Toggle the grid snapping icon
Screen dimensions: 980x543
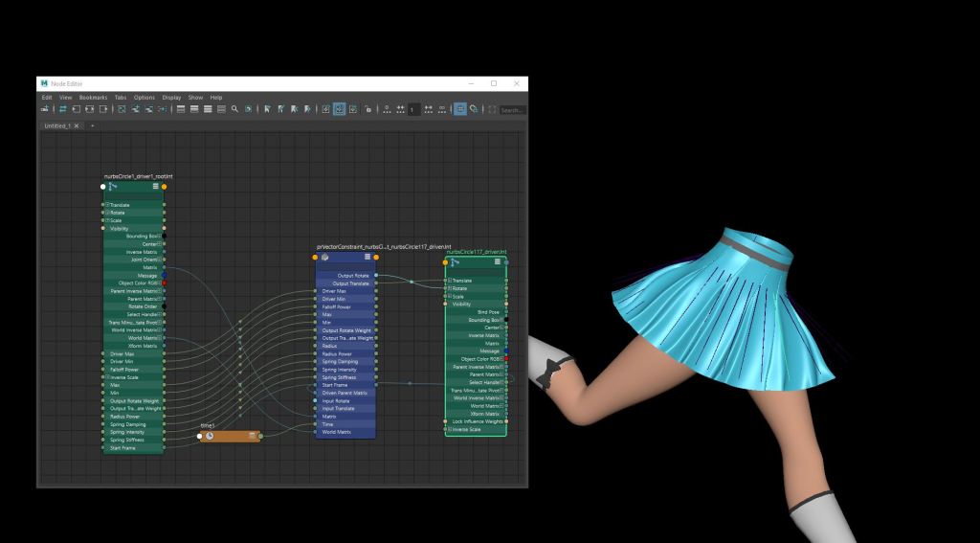click(474, 109)
